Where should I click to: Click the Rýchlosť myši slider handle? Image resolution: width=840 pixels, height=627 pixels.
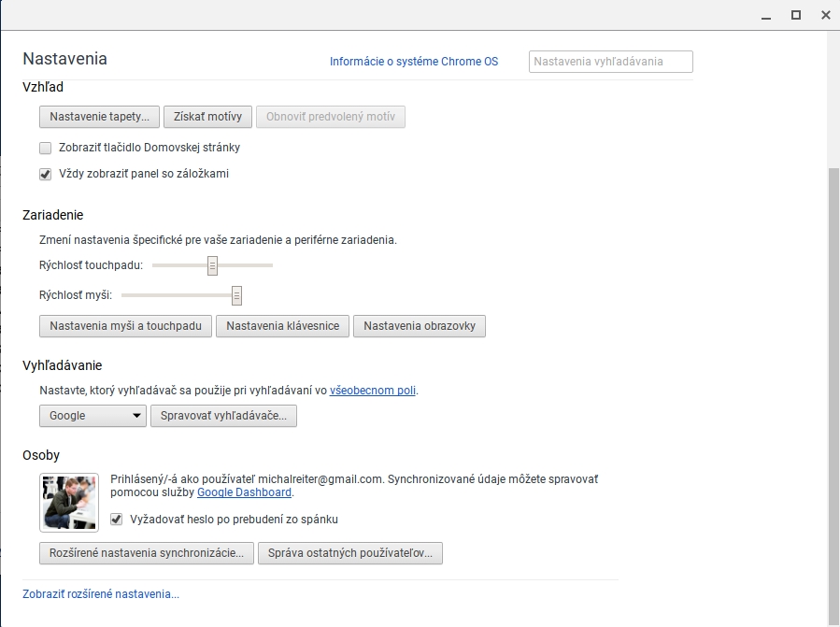[236, 295]
